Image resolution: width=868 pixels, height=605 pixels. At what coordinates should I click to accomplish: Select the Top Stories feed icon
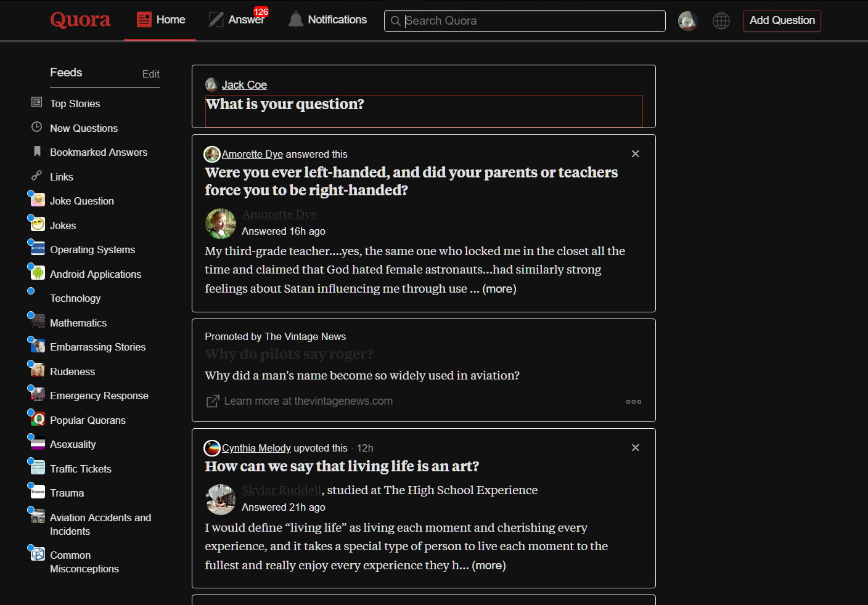click(37, 103)
